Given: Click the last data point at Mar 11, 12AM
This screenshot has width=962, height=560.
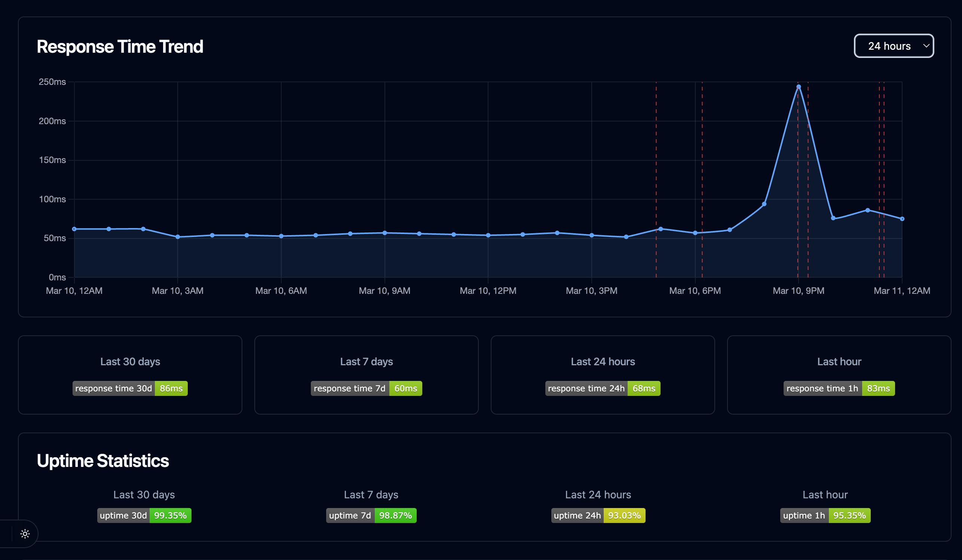Looking at the screenshot, I should 902,219.
